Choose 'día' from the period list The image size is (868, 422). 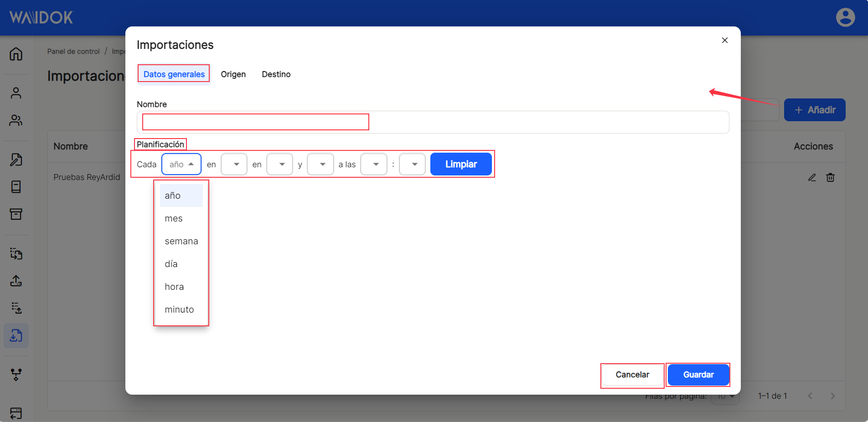(x=181, y=264)
